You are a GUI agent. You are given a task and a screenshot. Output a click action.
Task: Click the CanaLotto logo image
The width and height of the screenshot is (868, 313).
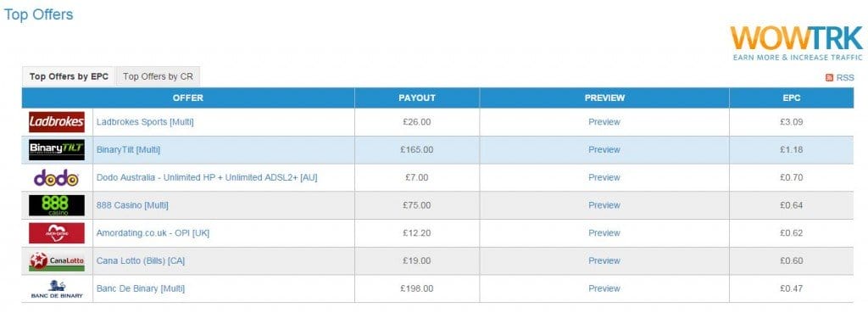point(57,261)
